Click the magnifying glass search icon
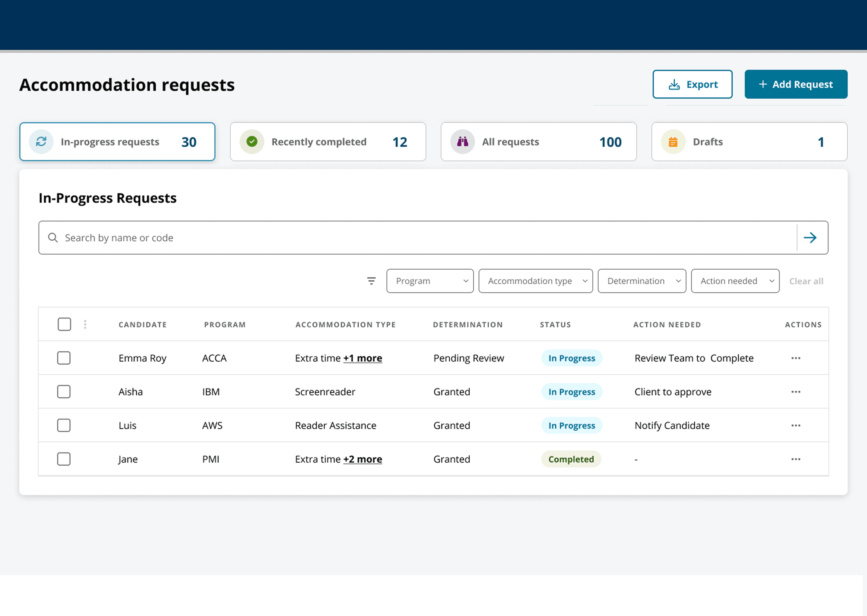This screenshot has height=616, width=867. (x=53, y=238)
